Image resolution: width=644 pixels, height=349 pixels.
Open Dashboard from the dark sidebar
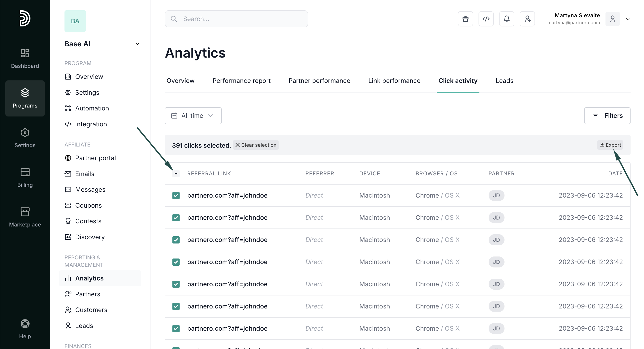(x=25, y=59)
